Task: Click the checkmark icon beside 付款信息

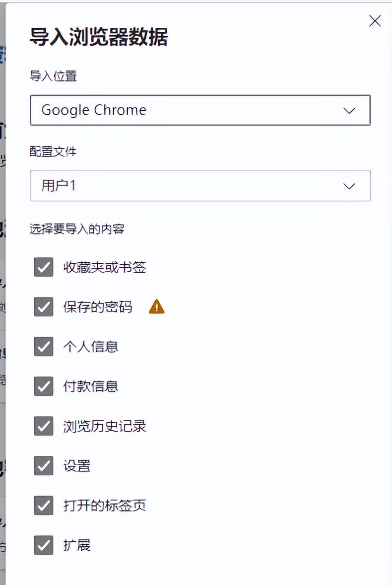Action: pos(43,386)
